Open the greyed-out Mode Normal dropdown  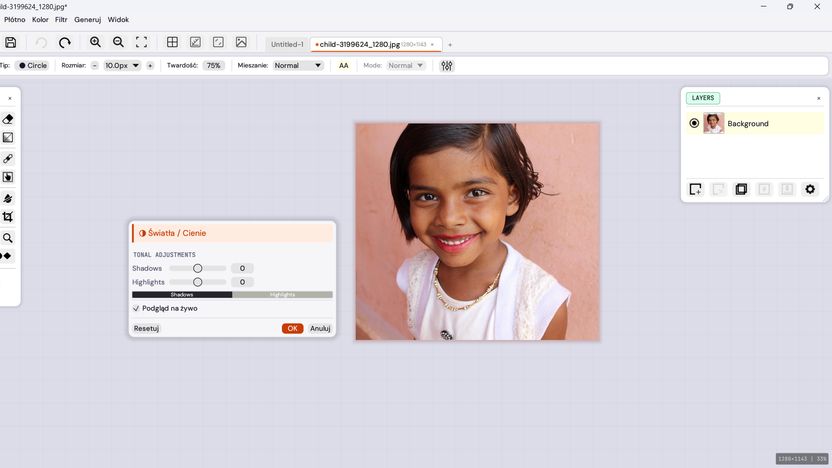click(x=405, y=66)
